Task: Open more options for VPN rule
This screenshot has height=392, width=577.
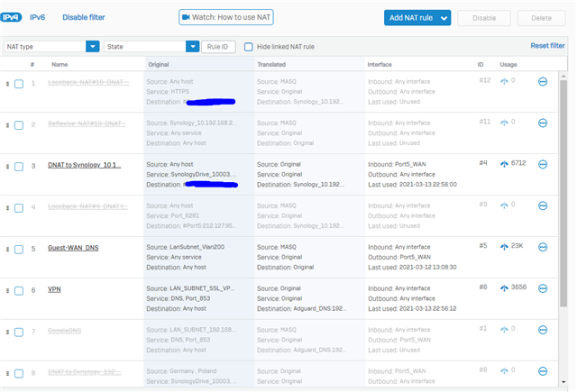Action: coord(543,288)
